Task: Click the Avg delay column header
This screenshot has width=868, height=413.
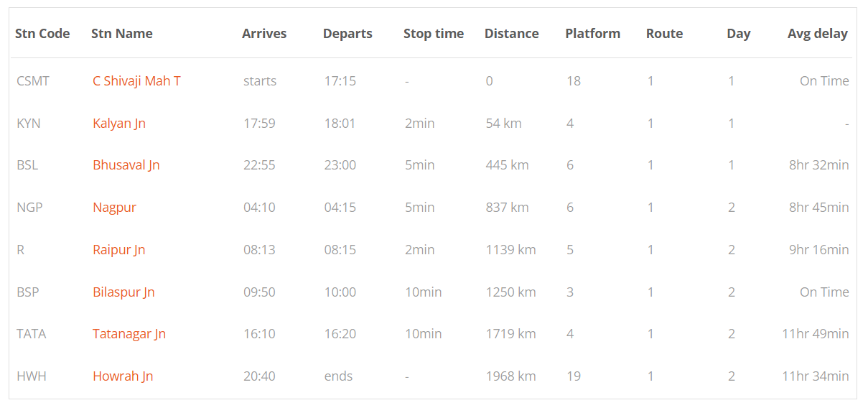Action: pyautogui.click(x=818, y=34)
